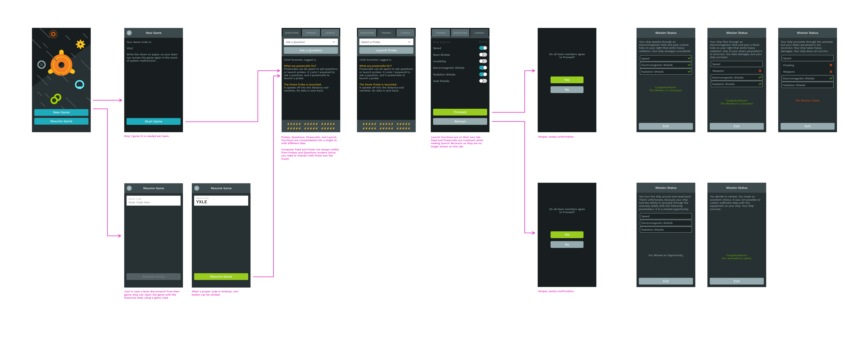The image size is (868, 340).
Task: Switch to Probes tab on Questions screen
Action: point(311,33)
